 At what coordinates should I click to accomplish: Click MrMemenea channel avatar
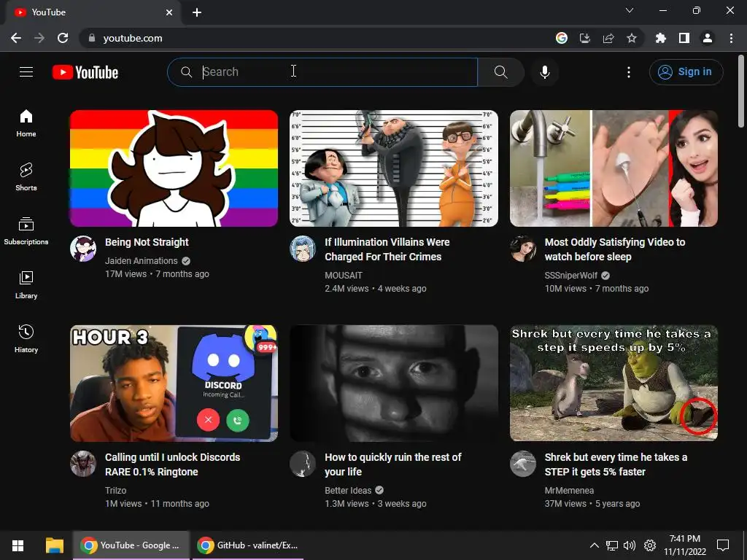click(x=522, y=464)
